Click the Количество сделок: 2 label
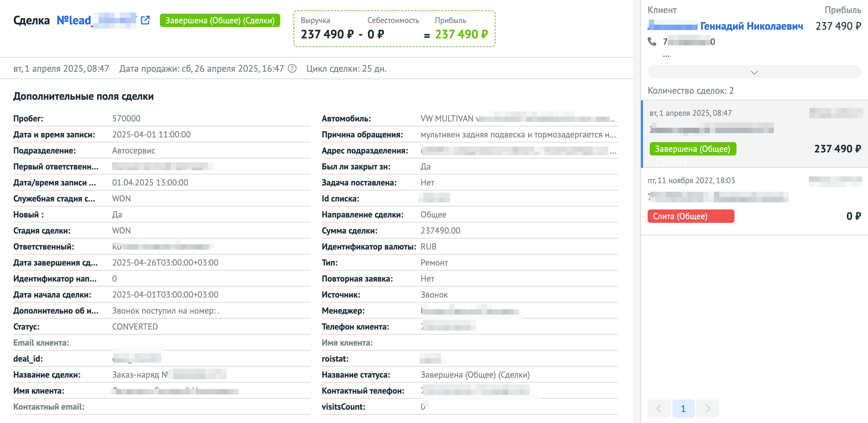This screenshot has width=868, height=423. [690, 91]
